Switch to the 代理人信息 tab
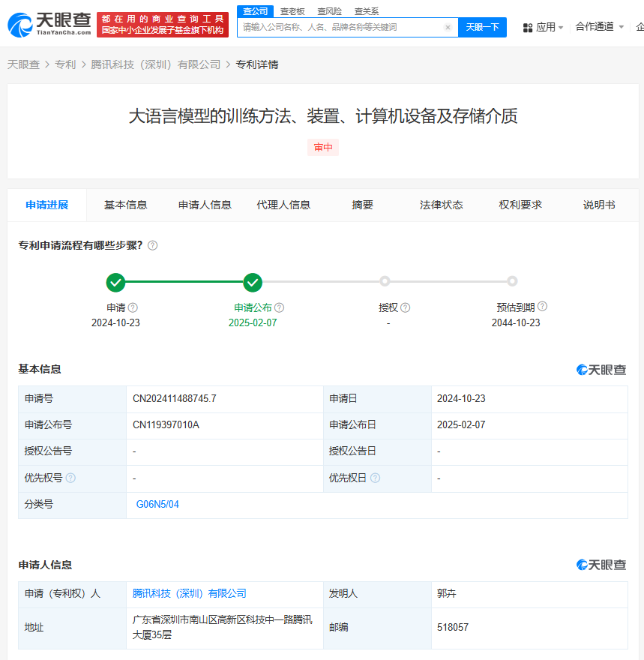Screen dimensions: 644x660 click(283, 205)
